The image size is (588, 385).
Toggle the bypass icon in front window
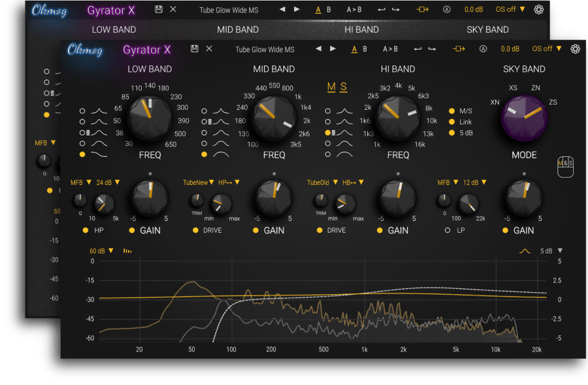(459, 49)
